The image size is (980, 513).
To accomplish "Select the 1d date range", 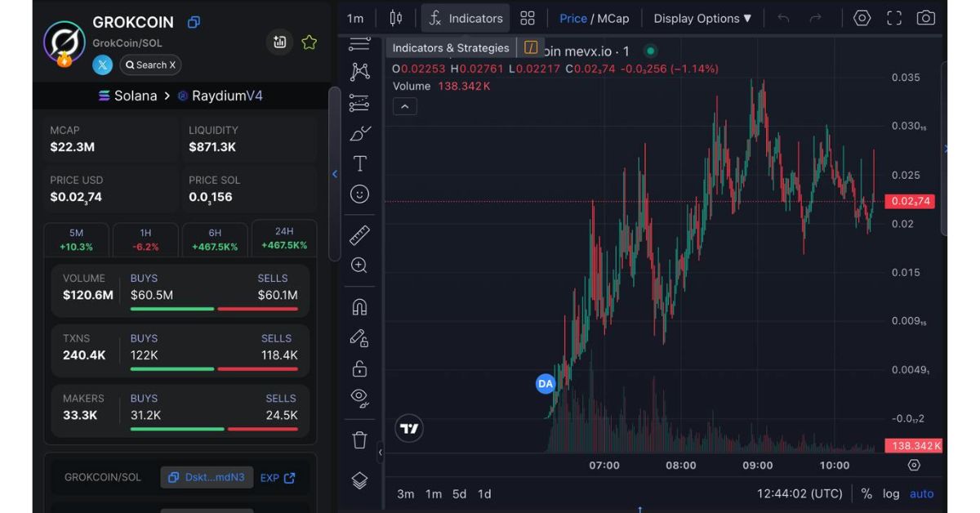I will pyautogui.click(x=484, y=493).
